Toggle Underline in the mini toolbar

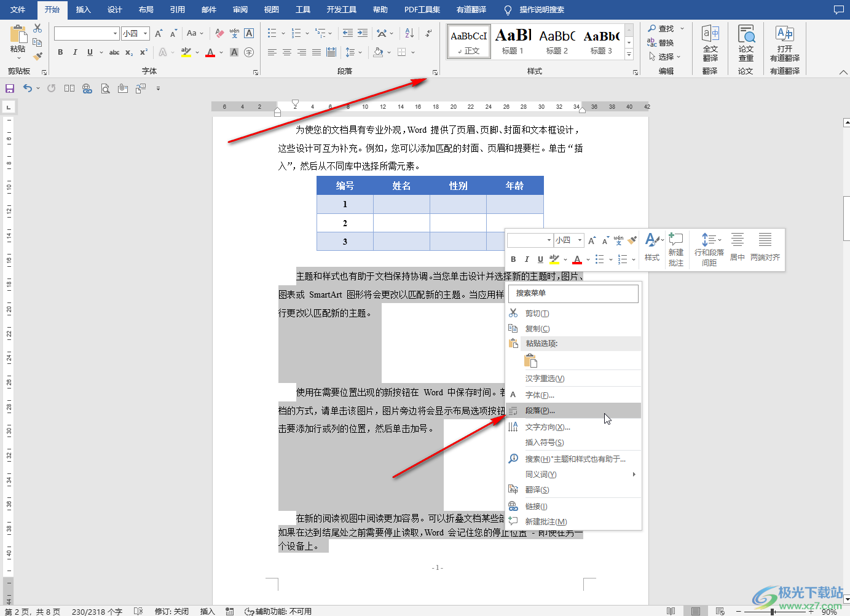point(540,259)
